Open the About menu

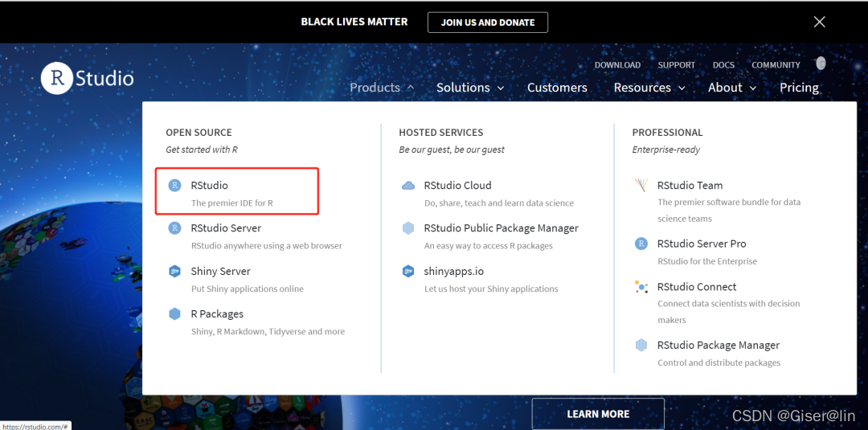(x=725, y=88)
